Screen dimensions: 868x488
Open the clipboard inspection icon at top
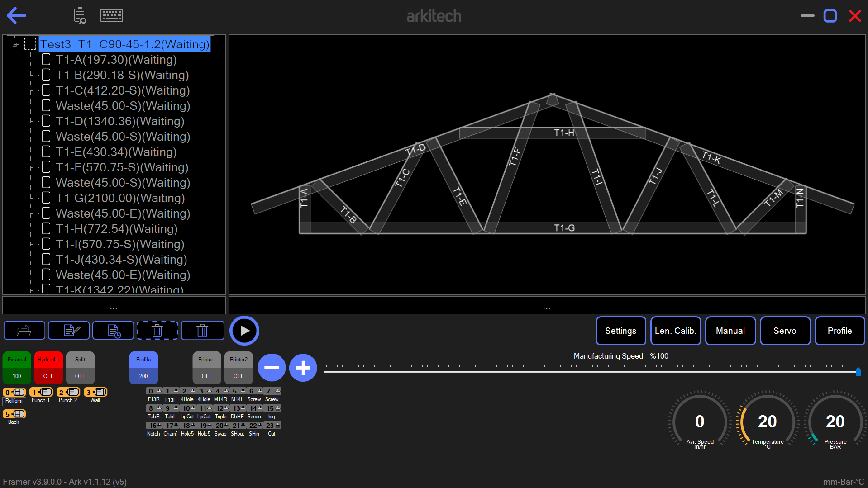80,15
